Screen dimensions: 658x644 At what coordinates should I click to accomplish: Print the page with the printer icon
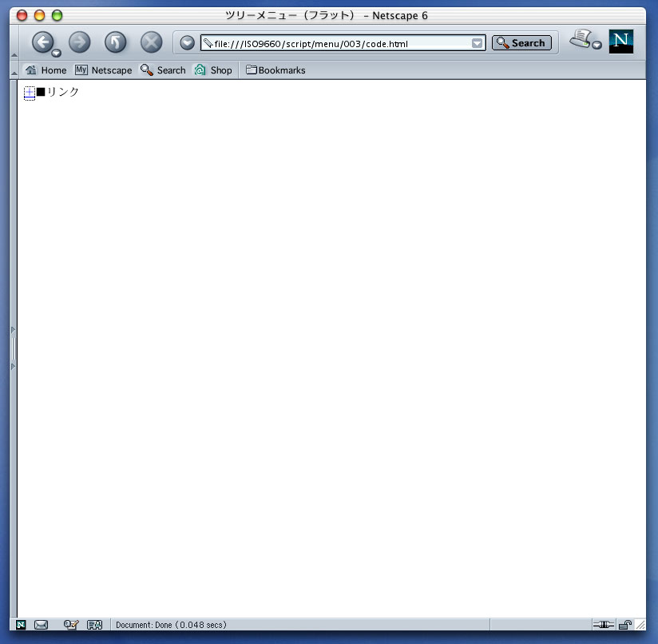pos(581,38)
